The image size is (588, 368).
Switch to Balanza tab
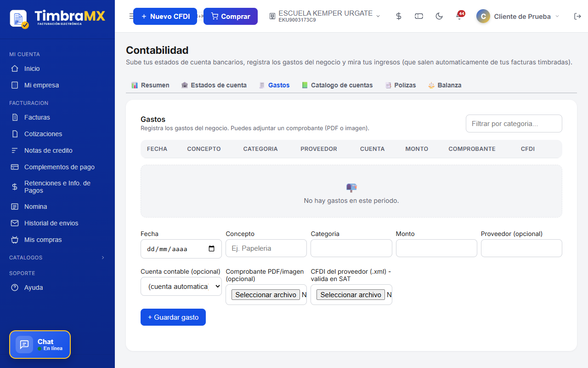click(445, 85)
